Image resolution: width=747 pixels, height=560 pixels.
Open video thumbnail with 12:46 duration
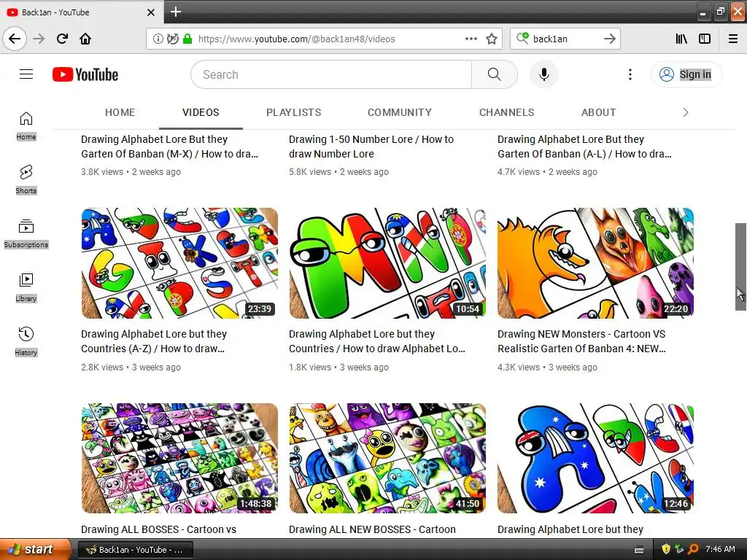[595, 458]
